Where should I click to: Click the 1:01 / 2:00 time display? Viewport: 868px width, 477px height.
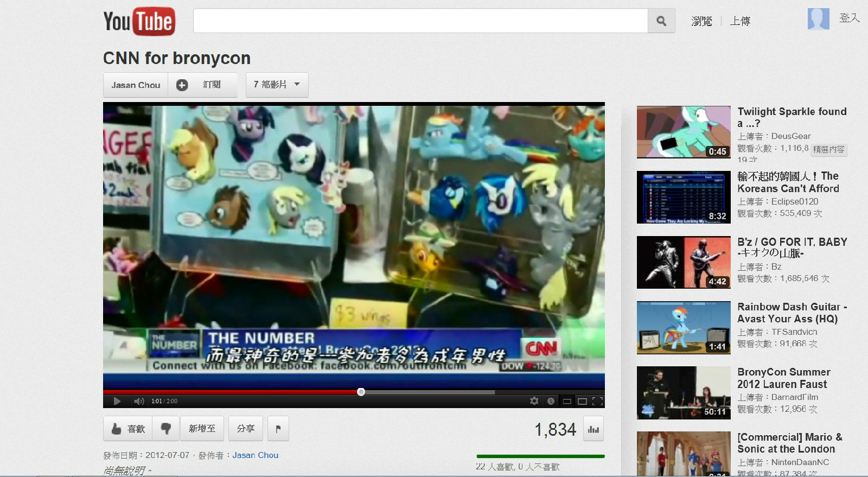pos(164,401)
